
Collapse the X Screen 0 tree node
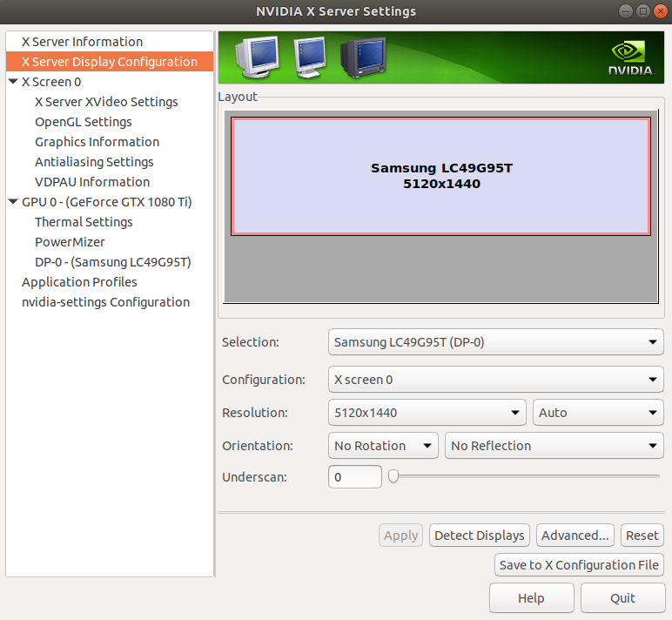click(13, 82)
